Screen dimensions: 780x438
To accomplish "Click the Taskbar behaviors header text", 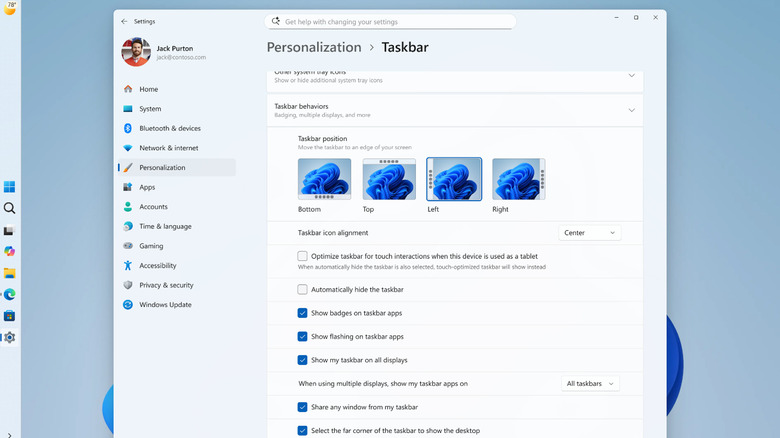I will (x=301, y=106).
